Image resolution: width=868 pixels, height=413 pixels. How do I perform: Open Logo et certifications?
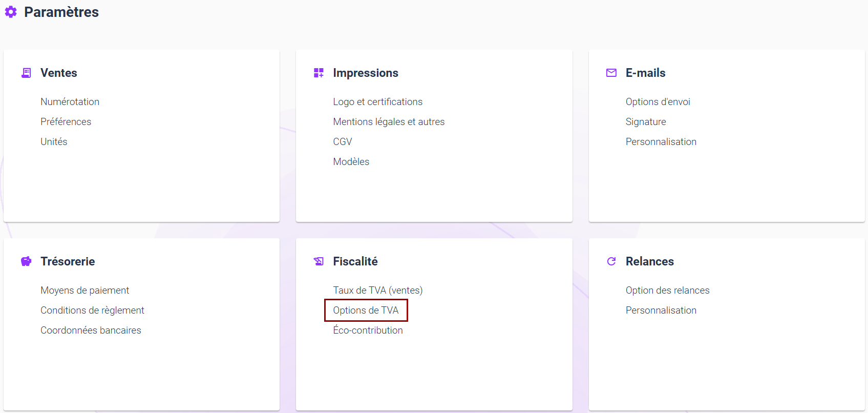378,101
